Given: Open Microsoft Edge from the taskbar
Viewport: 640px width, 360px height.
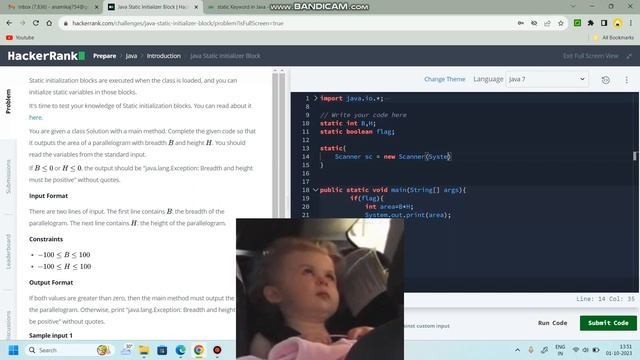Looking at the screenshot, I should click(x=180, y=350).
